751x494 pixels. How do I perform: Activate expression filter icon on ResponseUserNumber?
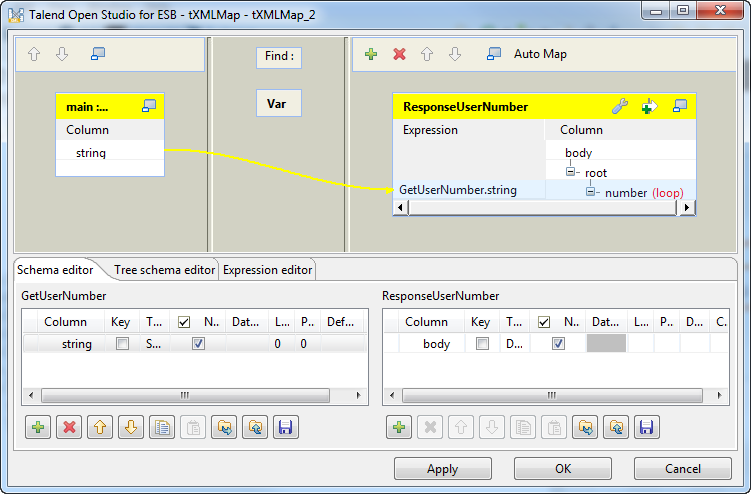click(649, 106)
